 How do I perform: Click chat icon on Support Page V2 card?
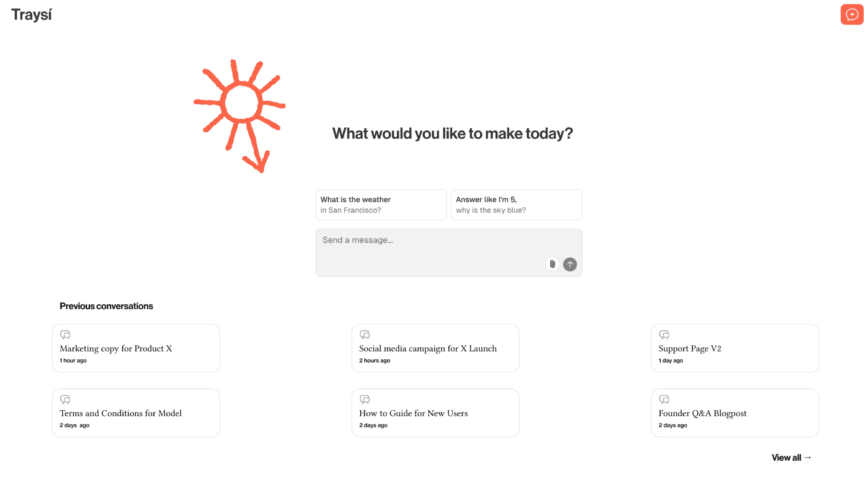click(664, 335)
